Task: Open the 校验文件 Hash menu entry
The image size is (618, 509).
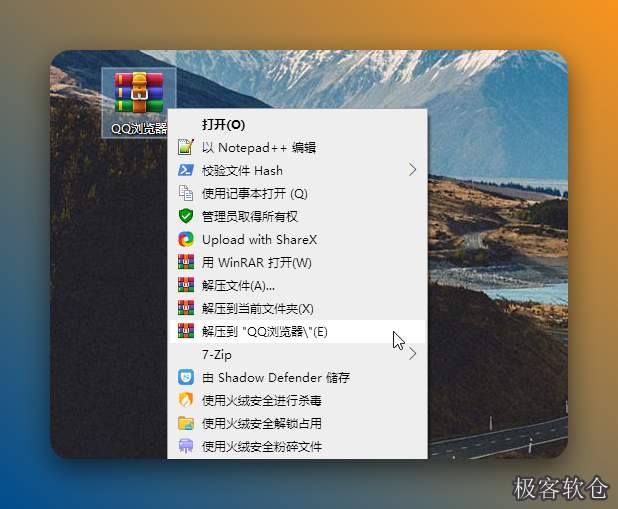Action: (x=298, y=170)
